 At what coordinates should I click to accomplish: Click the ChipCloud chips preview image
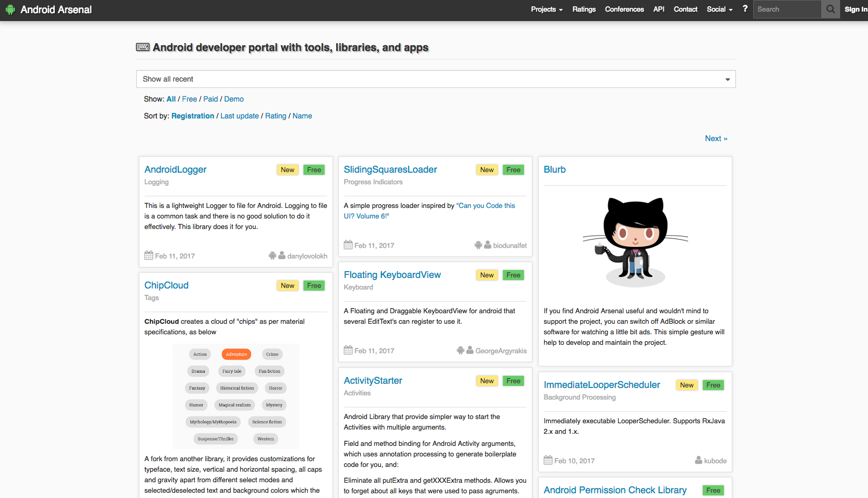click(236, 396)
